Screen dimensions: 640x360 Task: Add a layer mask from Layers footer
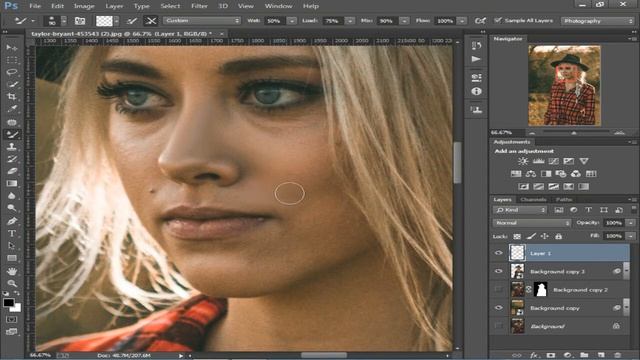(551, 355)
